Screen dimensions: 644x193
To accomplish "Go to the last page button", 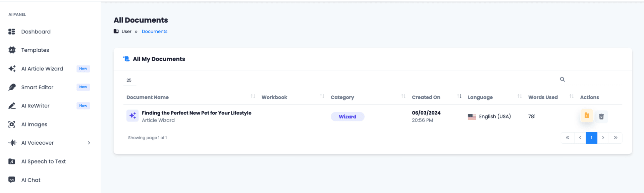I will (x=615, y=138).
